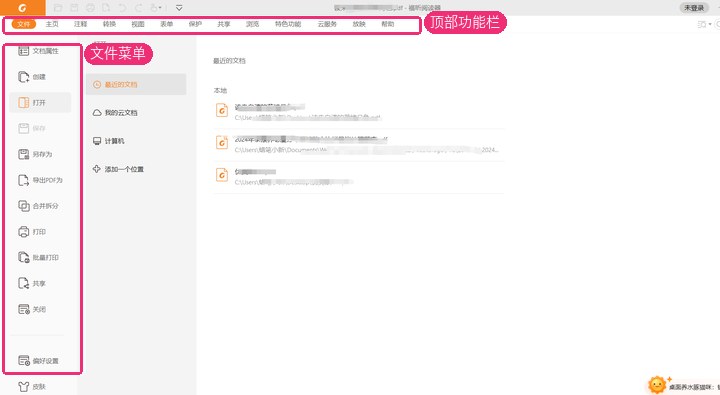Click the Foxit logo at top left
Viewport: 720px width, 395px height.
pyautogui.click(x=22, y=8)
